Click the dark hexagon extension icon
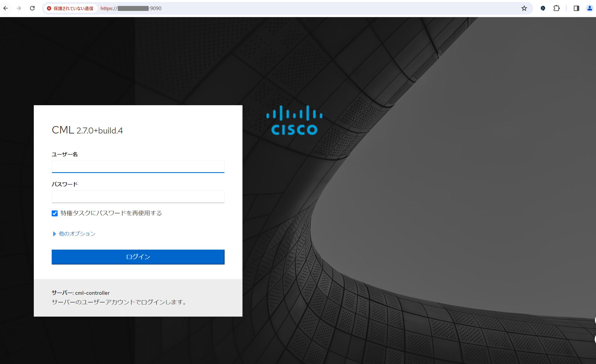 [x=543, y=8]
